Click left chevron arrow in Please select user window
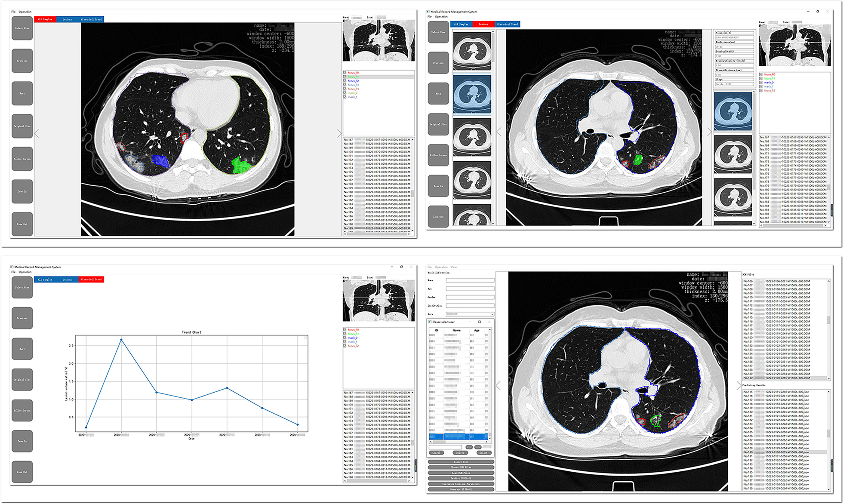The width and height of the screenshot is (843, 504). [x=498, y=386]
